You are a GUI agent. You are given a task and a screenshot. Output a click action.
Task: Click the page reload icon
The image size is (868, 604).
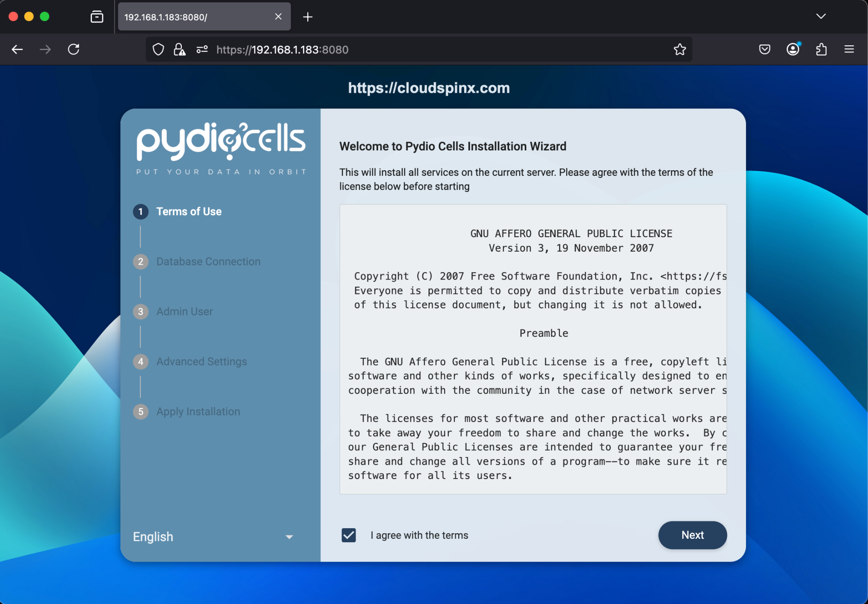click(74, 49)
